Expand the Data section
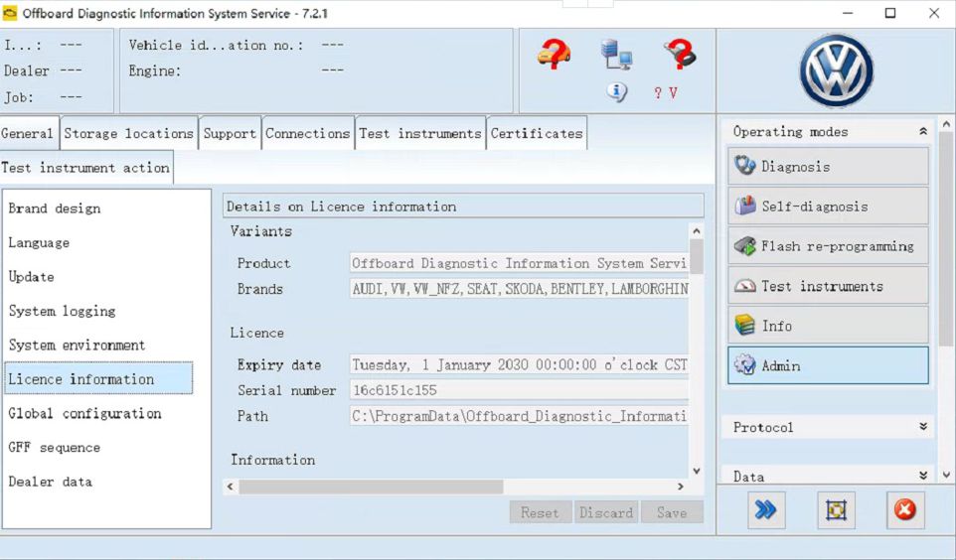Screen dimensions: 956x560 (923, 476)
